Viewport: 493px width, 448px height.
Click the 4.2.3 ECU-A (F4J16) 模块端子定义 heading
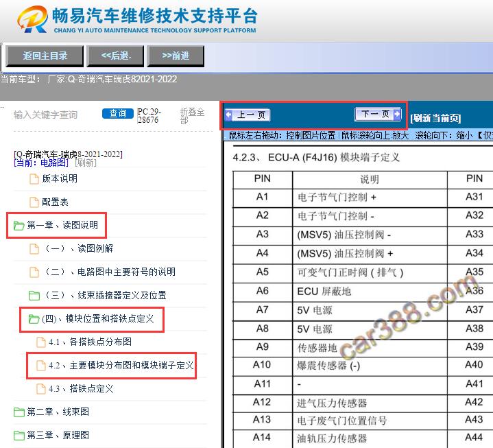(316, 157)
